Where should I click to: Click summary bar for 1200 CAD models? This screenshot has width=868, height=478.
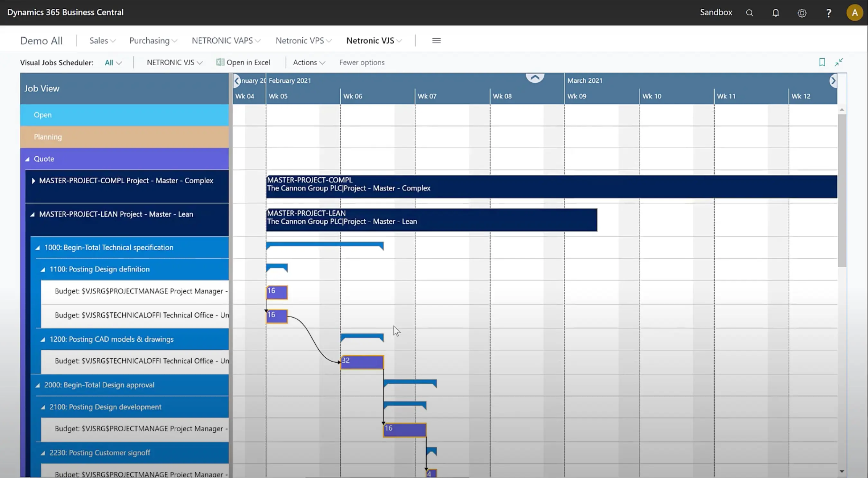tap(362, 336)
